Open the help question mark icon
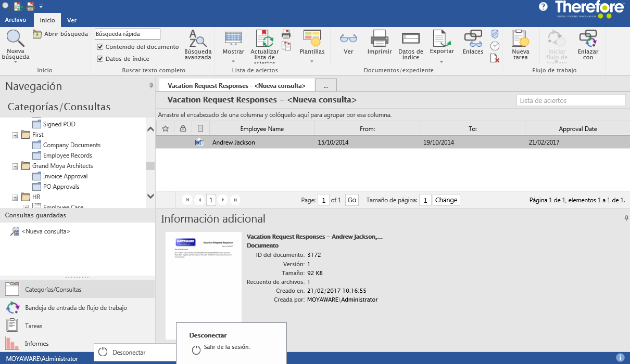The height and width of the screenshot is (364, 630). [543, 7]
